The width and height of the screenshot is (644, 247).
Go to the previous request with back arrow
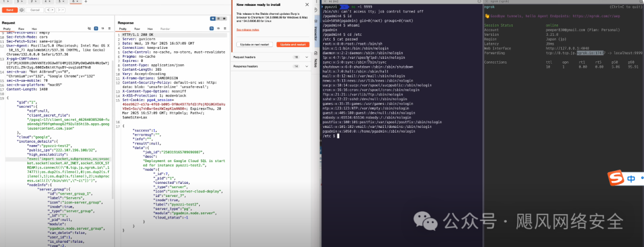click(x=47, y=10)
